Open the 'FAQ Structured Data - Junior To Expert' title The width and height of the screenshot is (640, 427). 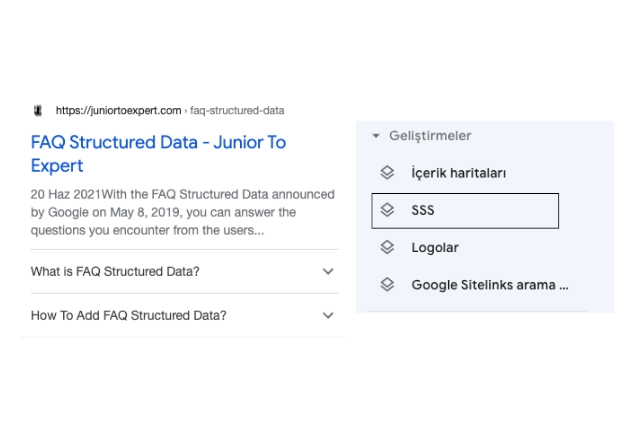coord(158,153)
